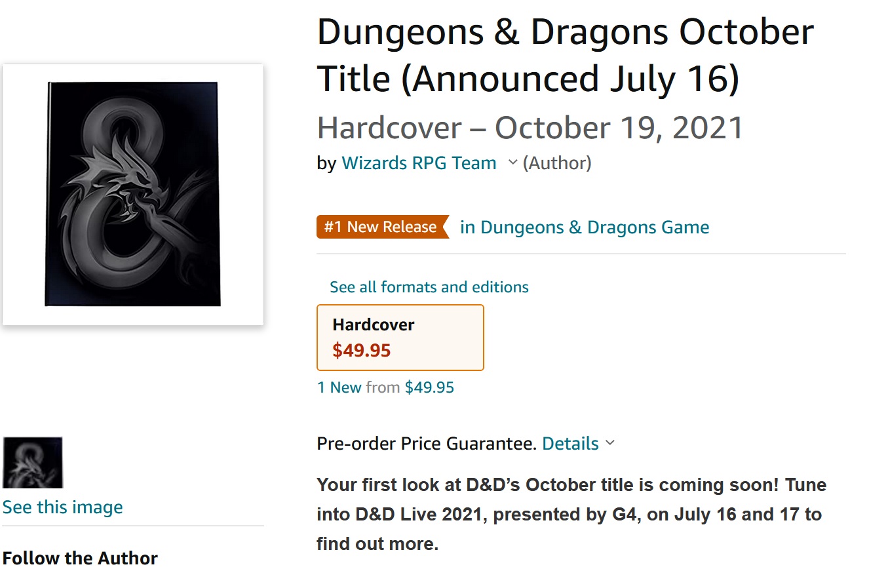Click the 'Follow the Author' heading

[x=80, y=559]
